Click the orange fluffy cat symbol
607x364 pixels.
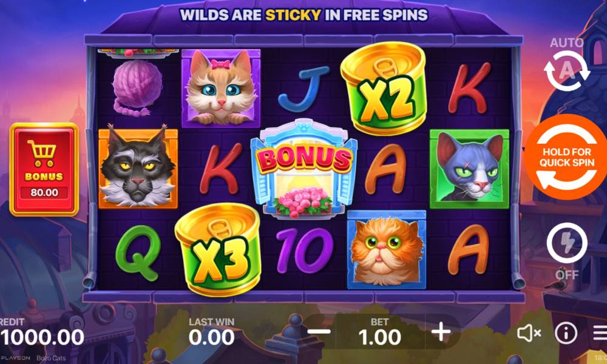[387, 250]
